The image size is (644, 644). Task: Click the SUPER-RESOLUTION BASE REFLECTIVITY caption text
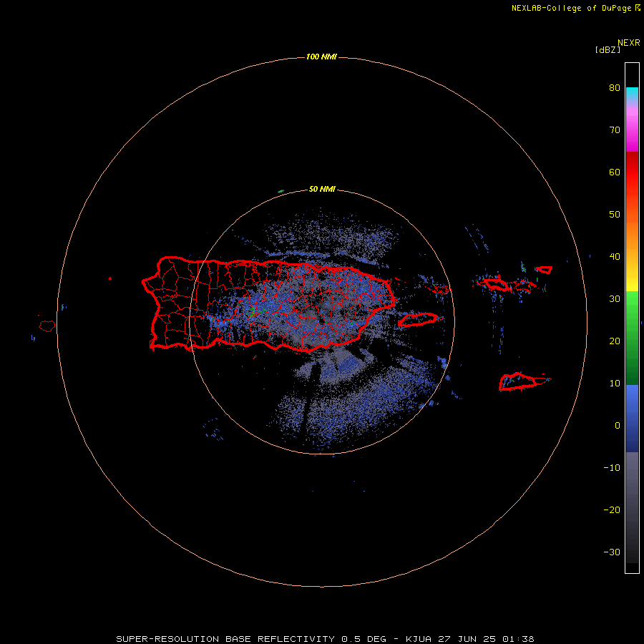[225, 639]
